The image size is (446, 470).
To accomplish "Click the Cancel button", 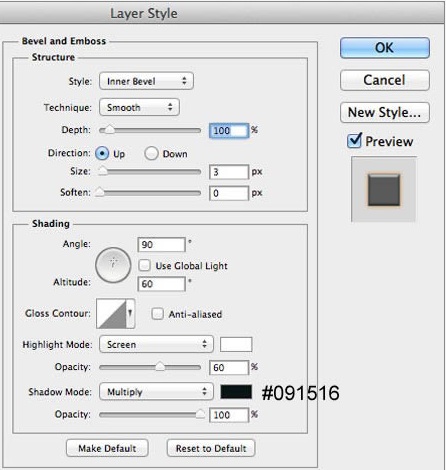I will pyautogui.click(x=385, y=80).
